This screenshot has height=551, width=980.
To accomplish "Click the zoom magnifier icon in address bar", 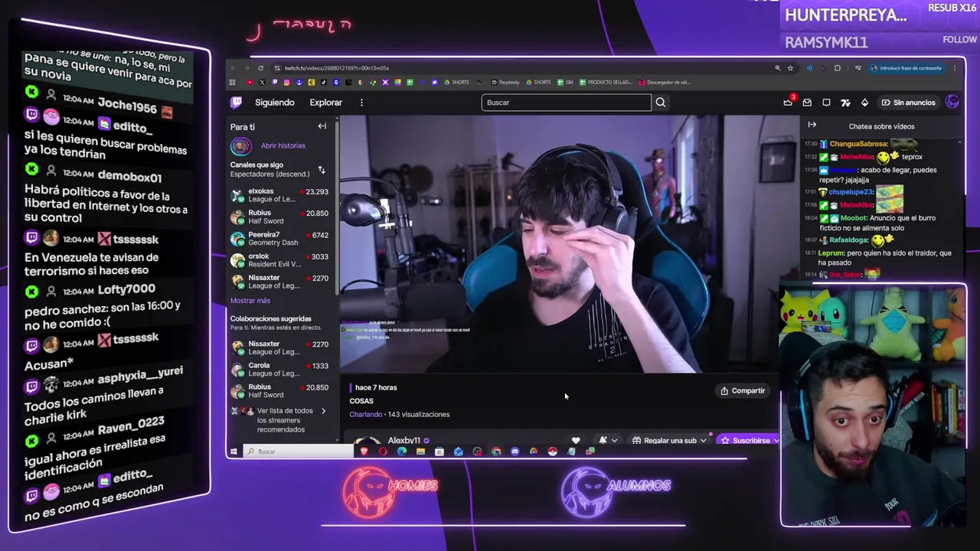I will [x=778, y=68].
